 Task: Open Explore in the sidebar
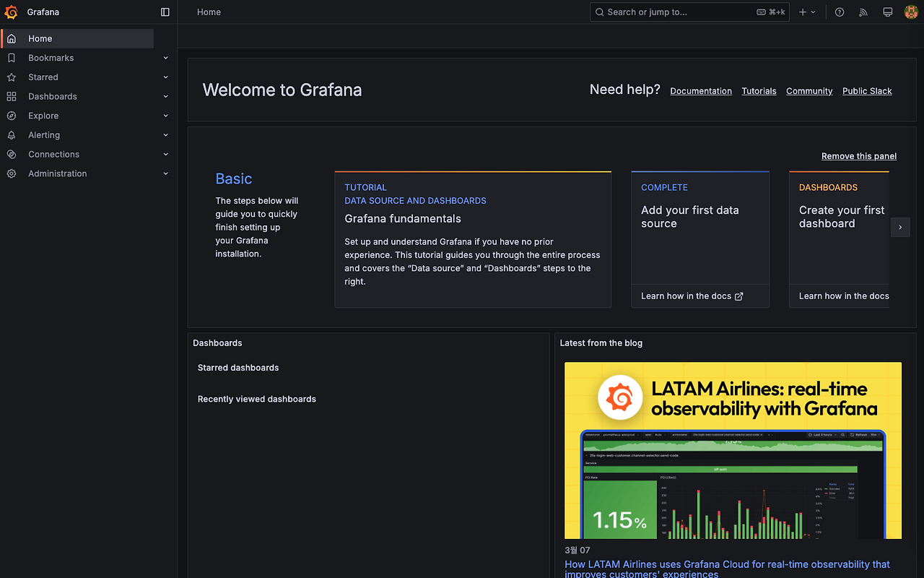pyautogui.click(x=43, y=116)
